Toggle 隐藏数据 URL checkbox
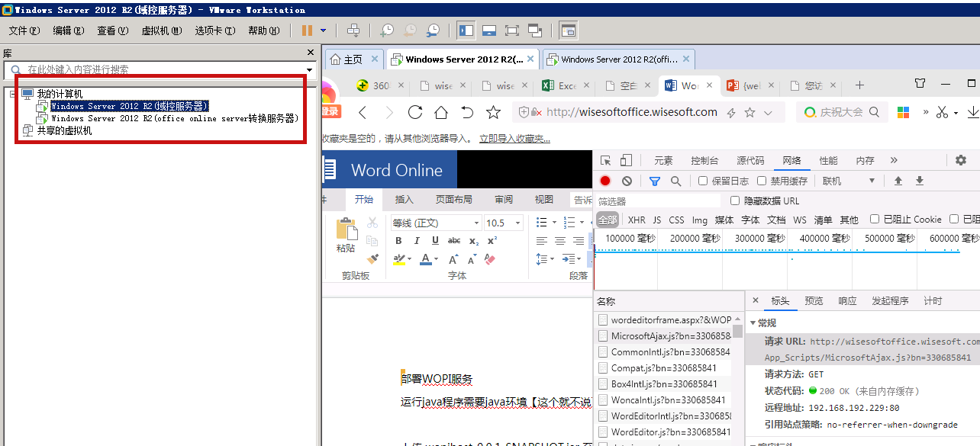 coord(735,201)
